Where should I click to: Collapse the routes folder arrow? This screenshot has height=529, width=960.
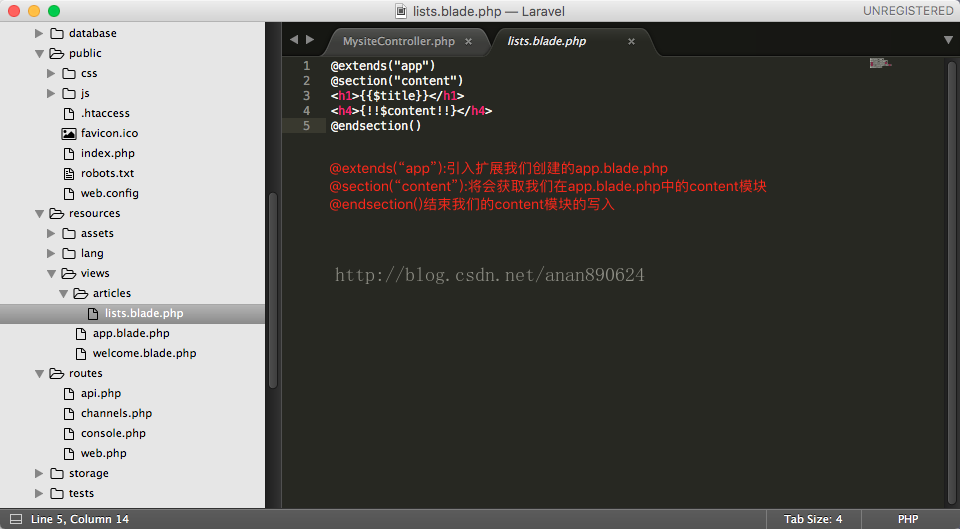click(x=39, y=373)
